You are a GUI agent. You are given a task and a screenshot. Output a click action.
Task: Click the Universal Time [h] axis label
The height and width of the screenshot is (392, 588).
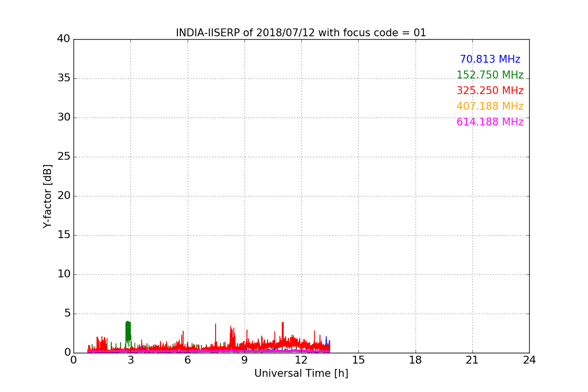(x=301, y=373)
